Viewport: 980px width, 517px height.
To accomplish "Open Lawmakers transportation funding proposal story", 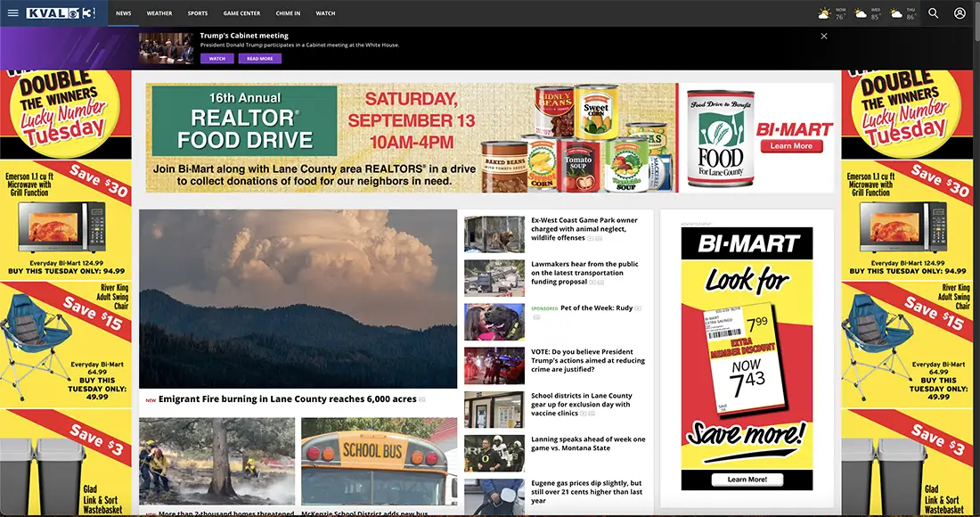I will [585, 273].
